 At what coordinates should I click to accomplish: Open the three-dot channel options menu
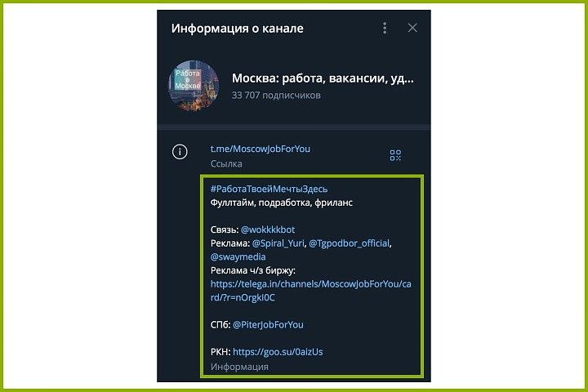click(x=385, y=28)
